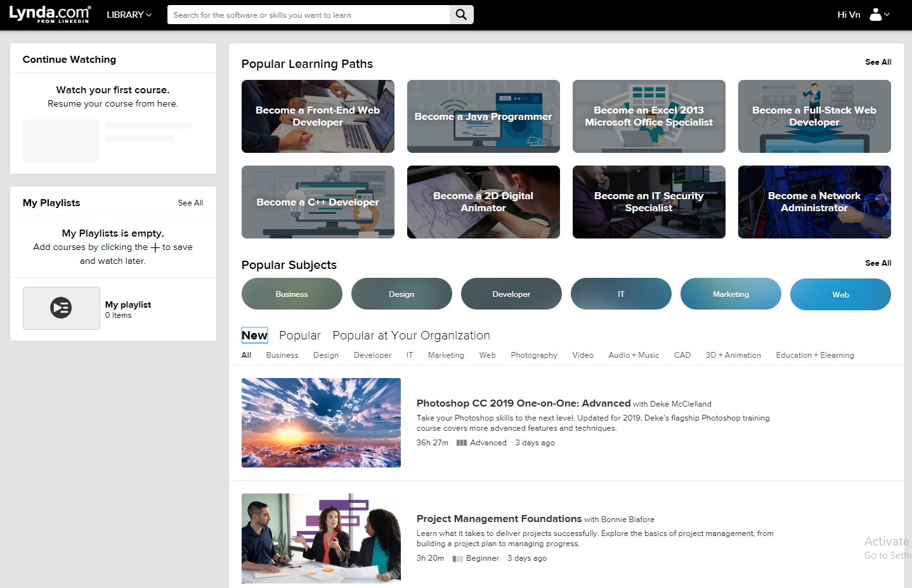Open Become a Java Programmer path
This screenshot has height=588, width=912.
483,116
